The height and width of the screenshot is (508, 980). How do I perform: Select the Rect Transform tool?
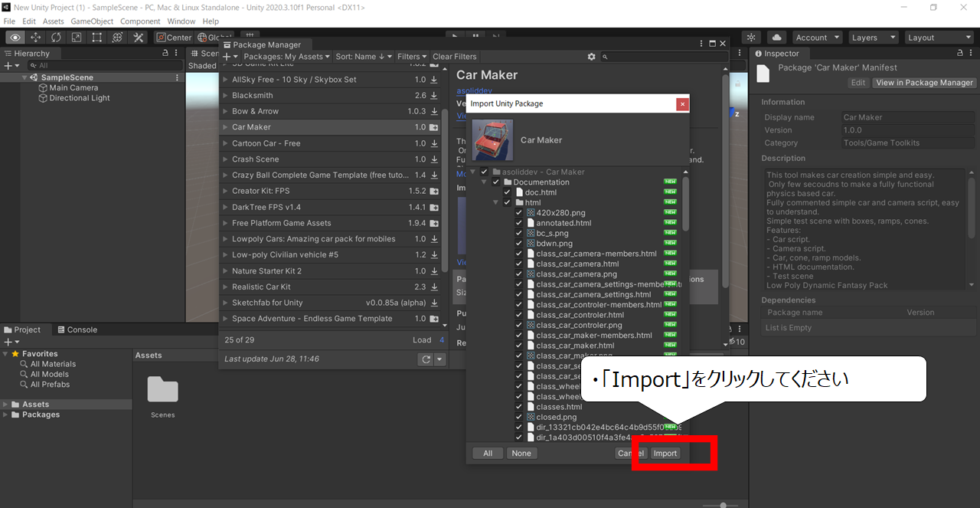[97, 38]
